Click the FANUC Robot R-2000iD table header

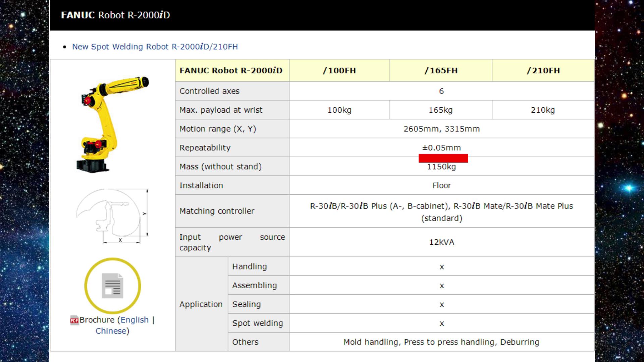(x=231, y=70)
